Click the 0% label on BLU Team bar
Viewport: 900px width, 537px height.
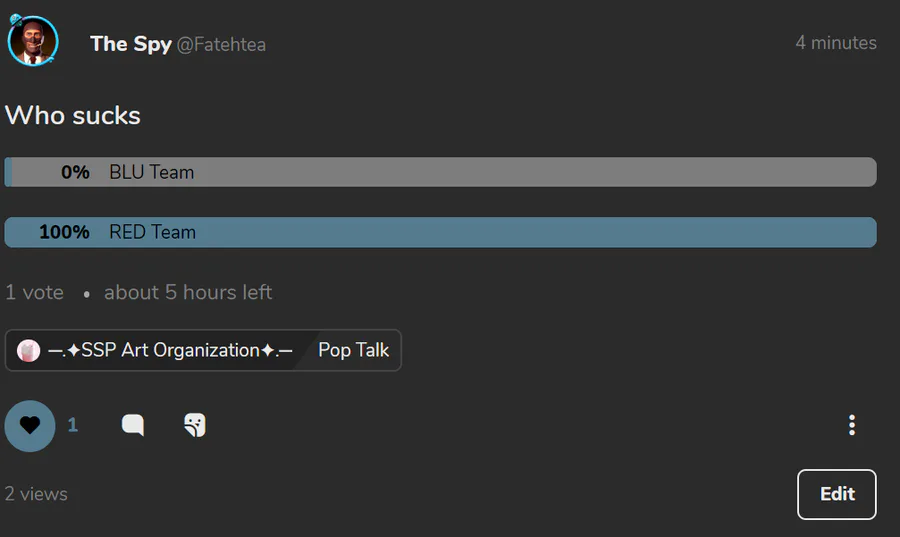click(75, 172)
